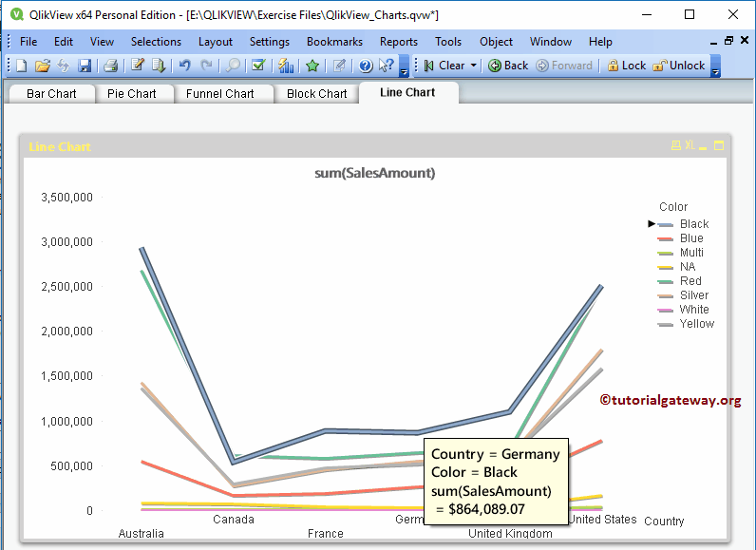
Task: Open the Help menu
Action: [x=600, y=42]
